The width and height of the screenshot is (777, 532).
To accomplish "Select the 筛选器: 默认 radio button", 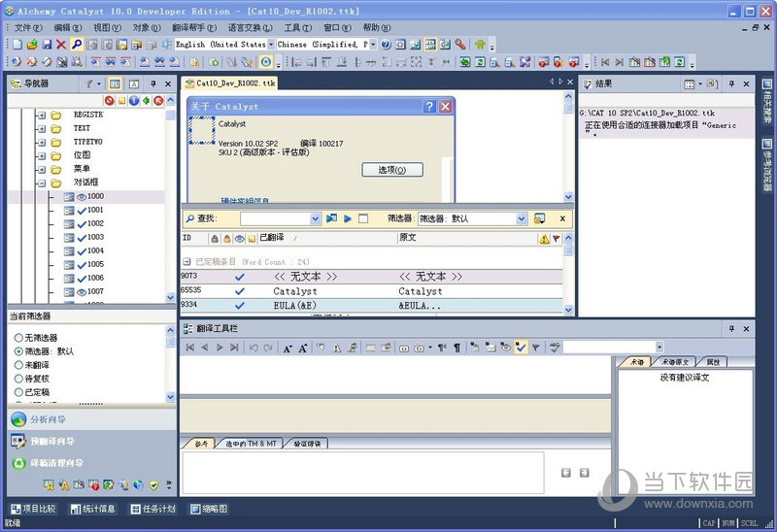I will point(18,351).
